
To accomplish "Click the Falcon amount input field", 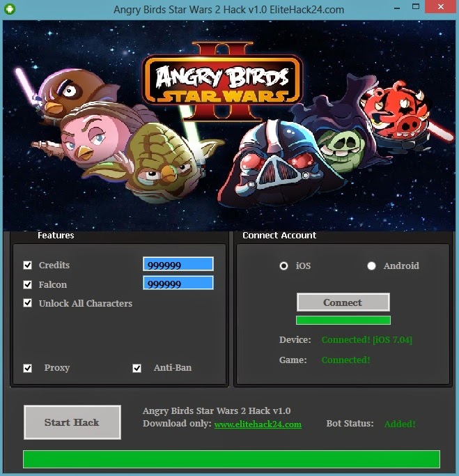I will tap(178, 283).
